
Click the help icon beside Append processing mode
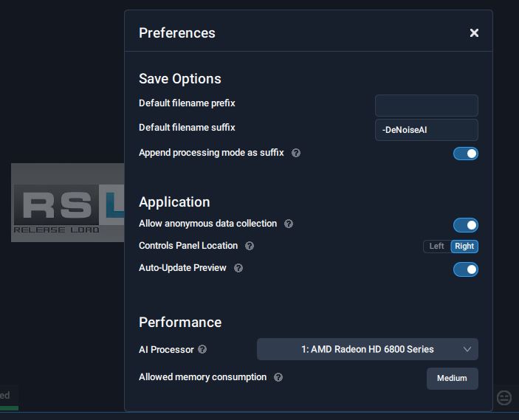click(296, 153)
